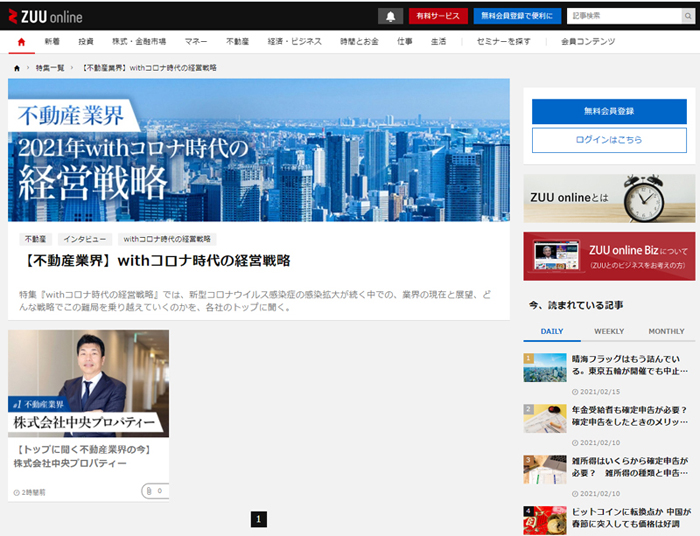This screenshot has width=700, height=536.
Task: Focus the 記事検索 search field
Action: pos(624,16)
